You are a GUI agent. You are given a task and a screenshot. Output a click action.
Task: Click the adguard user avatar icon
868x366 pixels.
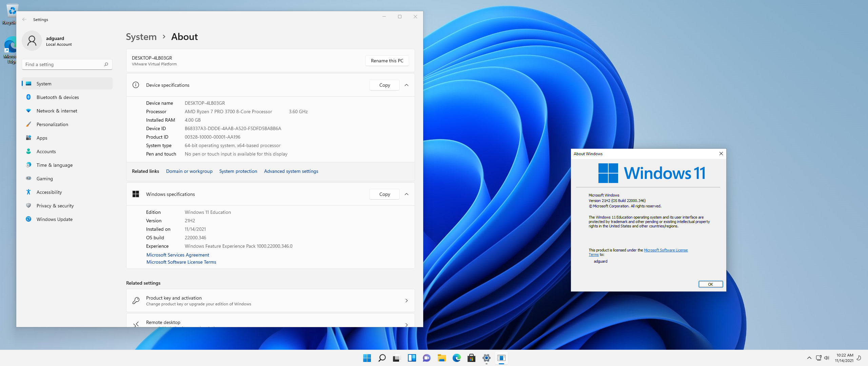32,41
